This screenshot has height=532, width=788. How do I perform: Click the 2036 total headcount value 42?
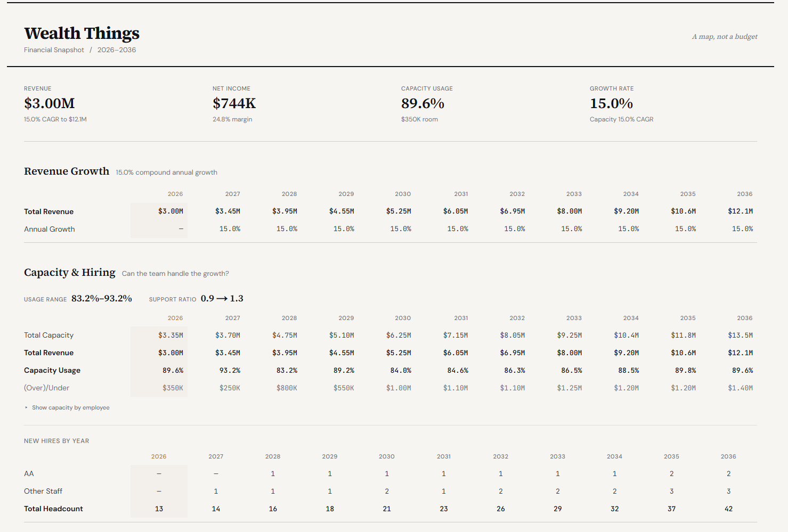[x=728, y=509]
